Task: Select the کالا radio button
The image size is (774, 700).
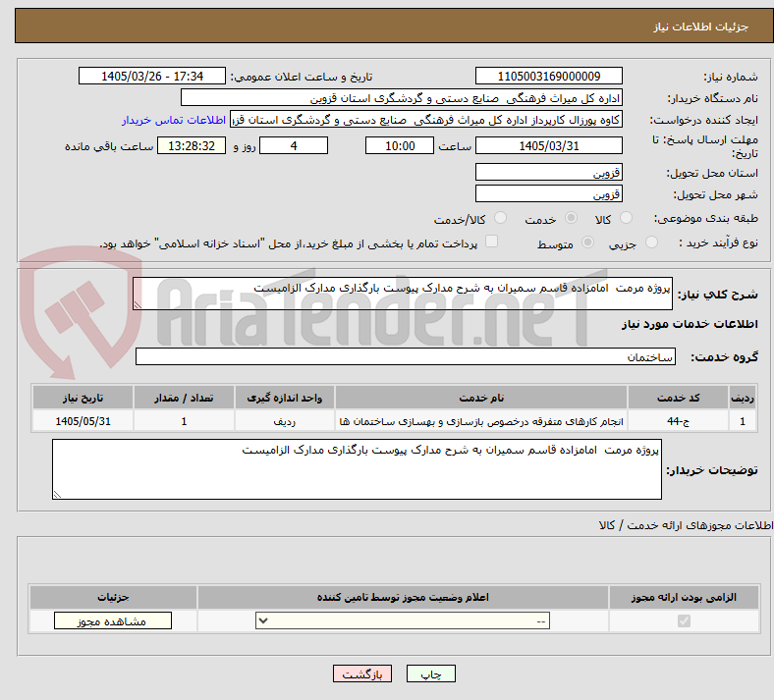Action: coord(626,218)
